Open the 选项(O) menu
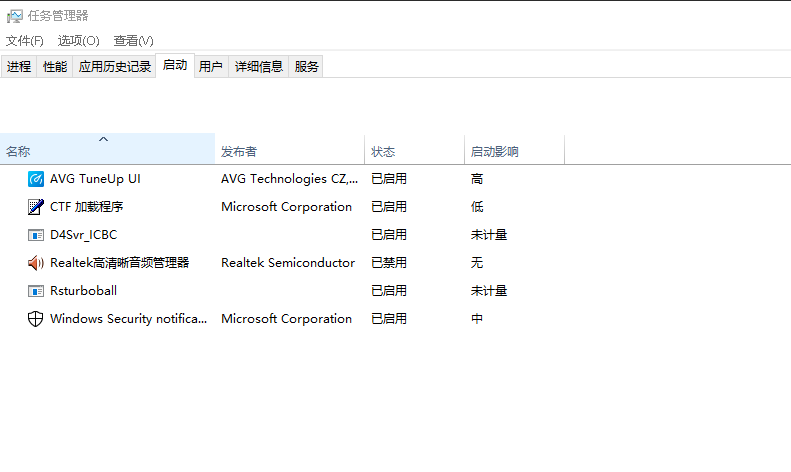 [78, 41]
